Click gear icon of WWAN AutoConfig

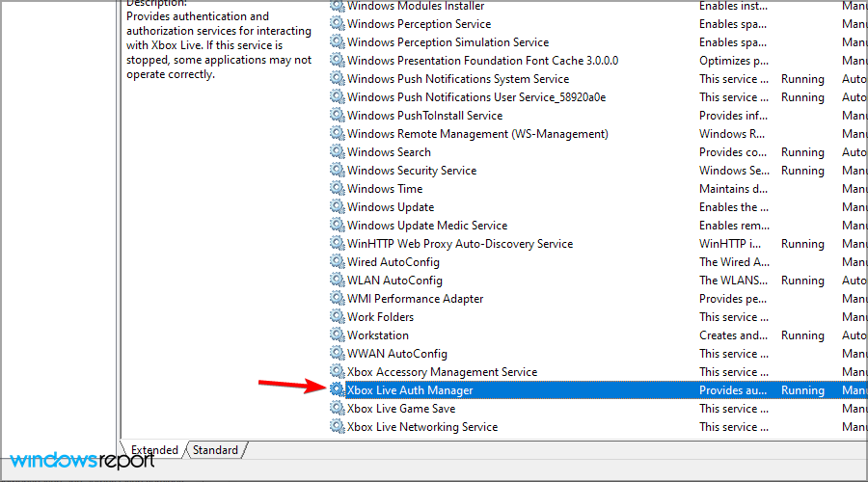click(338, 352)
